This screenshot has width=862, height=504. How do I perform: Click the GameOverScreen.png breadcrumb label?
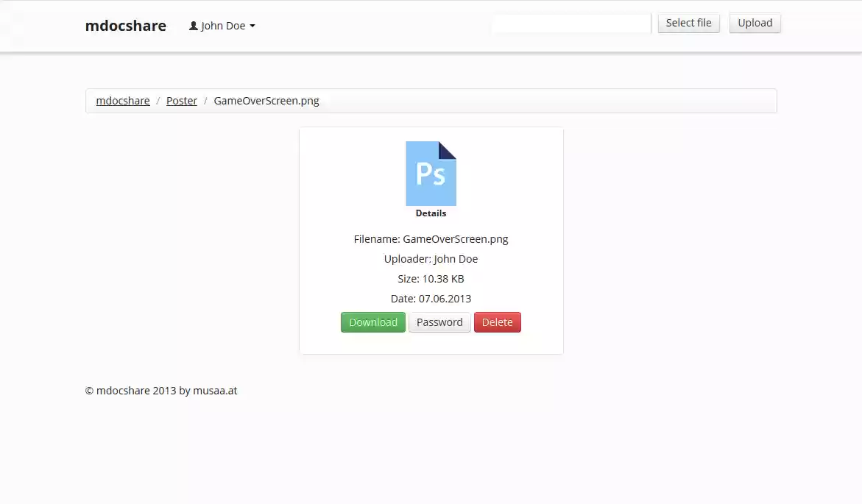(266, 100)
